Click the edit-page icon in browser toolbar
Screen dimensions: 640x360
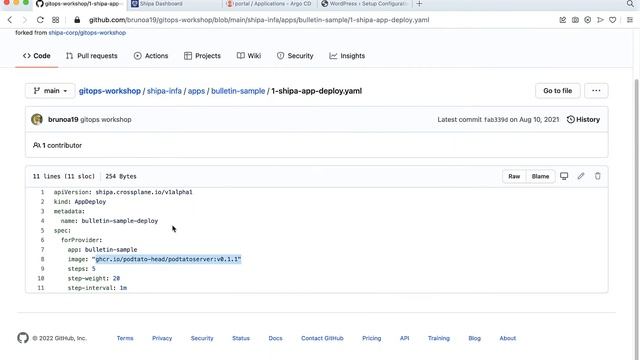[562, 20]
